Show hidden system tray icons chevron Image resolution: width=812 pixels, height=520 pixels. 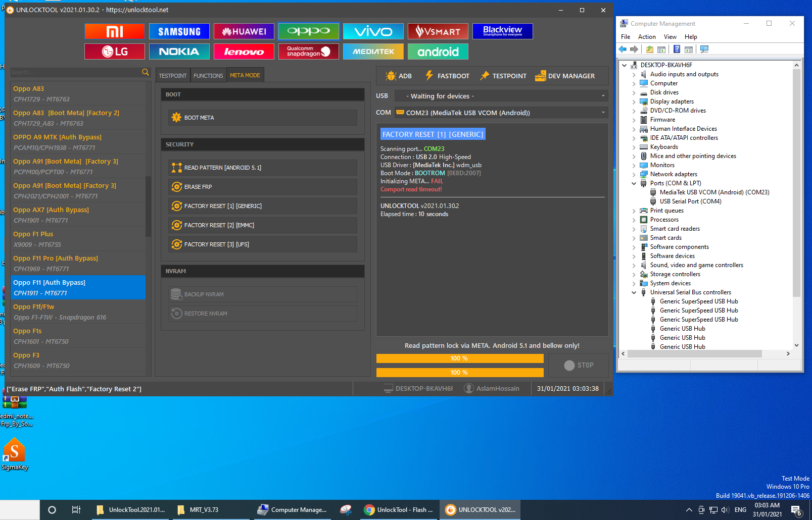(x=689, y=510)
